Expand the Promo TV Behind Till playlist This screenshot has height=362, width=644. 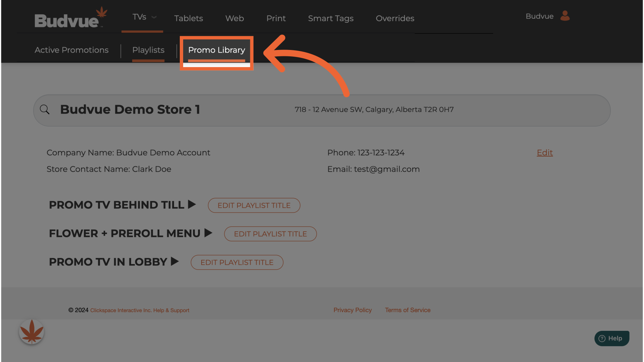point(192,204)
